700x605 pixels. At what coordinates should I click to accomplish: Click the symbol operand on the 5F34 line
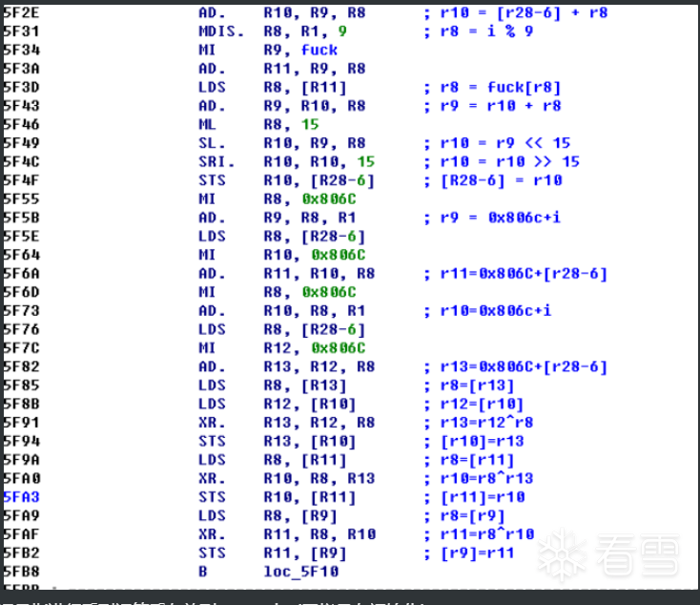[x=319, y=50]
